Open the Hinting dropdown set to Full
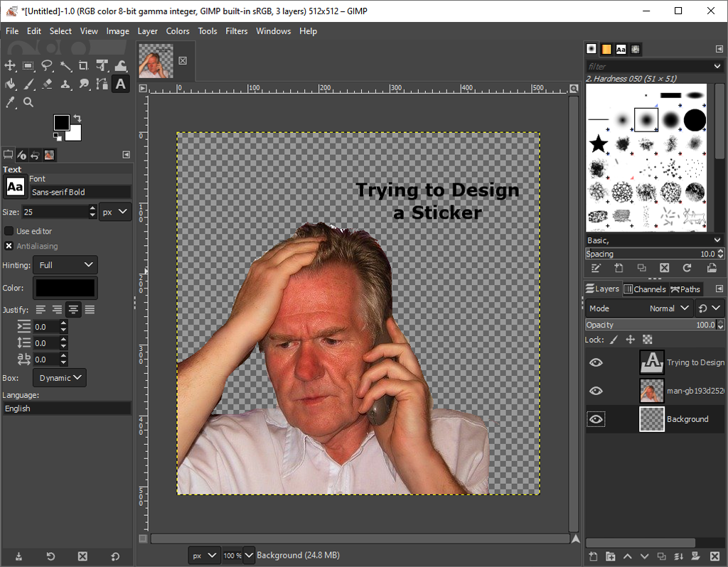This screenshot has height=567, width=728. pyautogui.click(x=65, y=265)
